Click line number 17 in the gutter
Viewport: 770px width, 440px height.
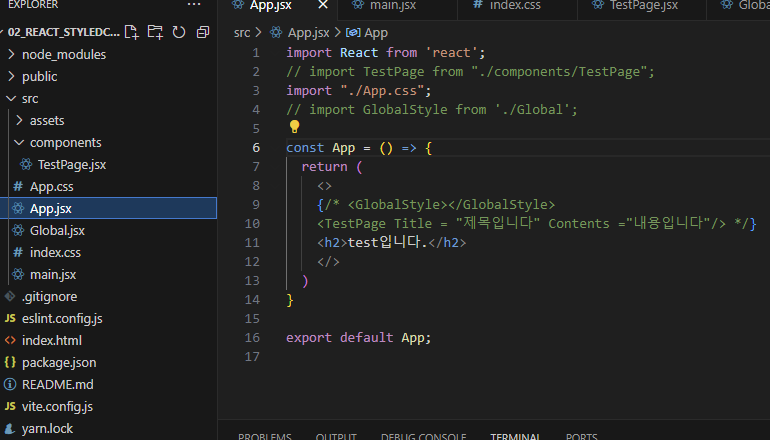[x=252, y=357]
